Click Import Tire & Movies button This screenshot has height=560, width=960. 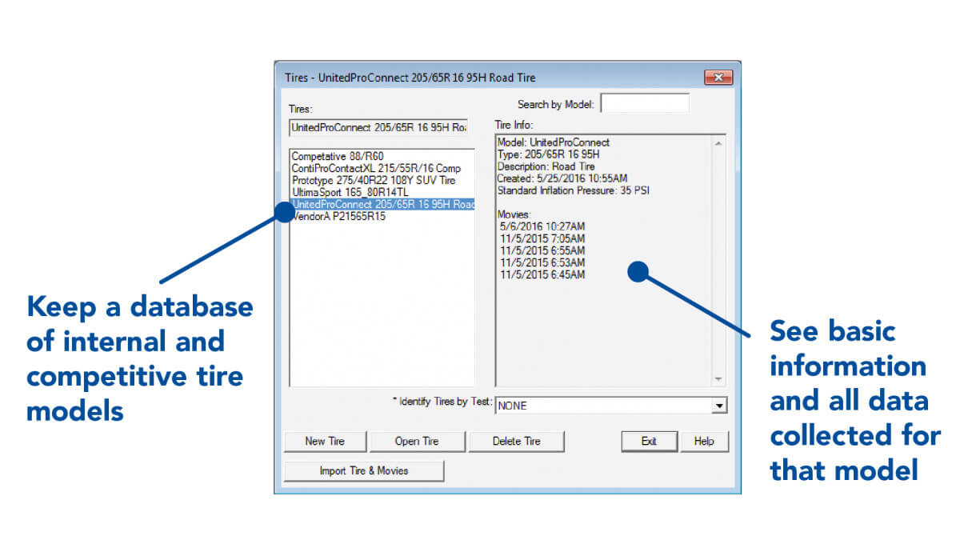click(x=364, y=471)
